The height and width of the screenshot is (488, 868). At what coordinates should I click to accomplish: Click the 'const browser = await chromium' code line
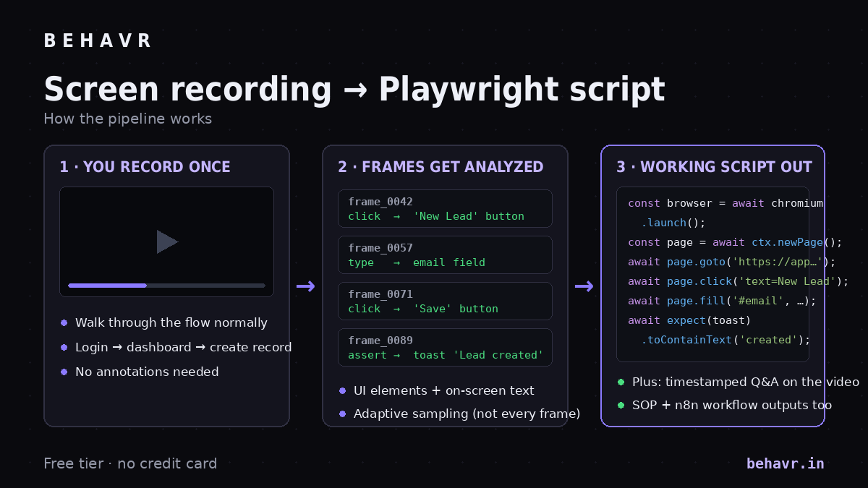(726, 204)
